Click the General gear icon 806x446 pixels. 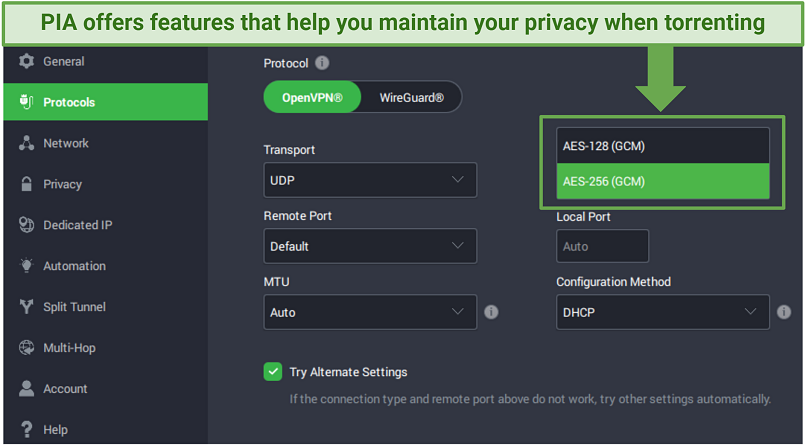point(26,61)
